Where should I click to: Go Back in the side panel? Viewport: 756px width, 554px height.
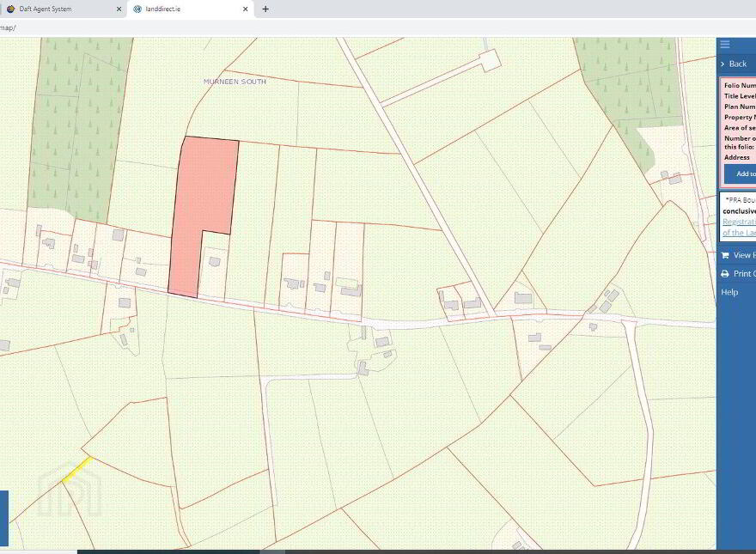[x=736, y=64]
